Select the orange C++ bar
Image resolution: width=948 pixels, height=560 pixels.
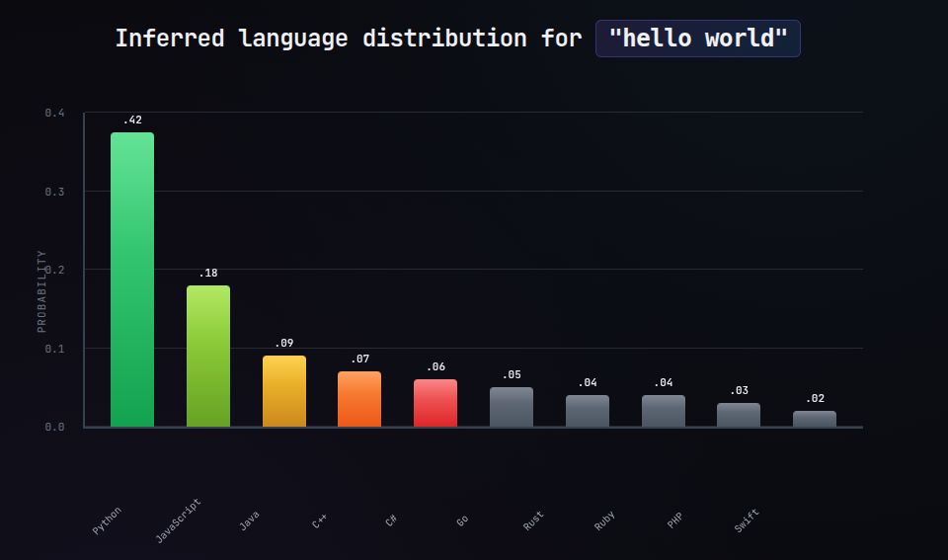359,399
